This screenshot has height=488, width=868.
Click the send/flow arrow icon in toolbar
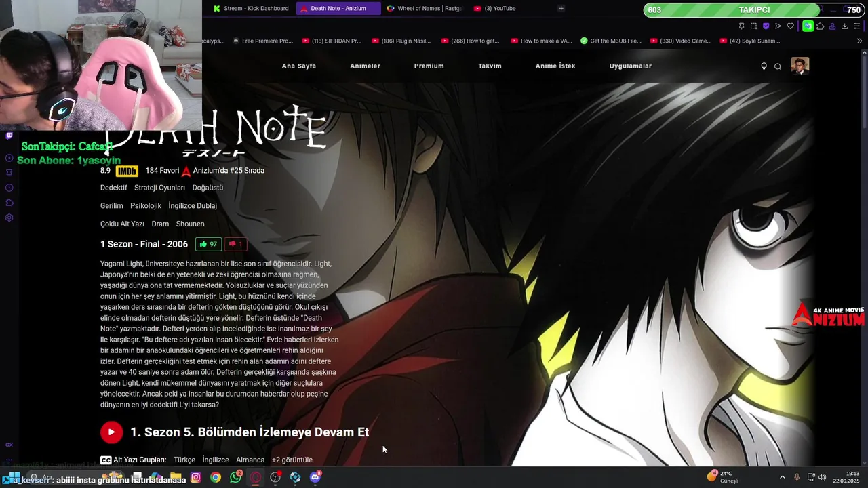[778, 26]
